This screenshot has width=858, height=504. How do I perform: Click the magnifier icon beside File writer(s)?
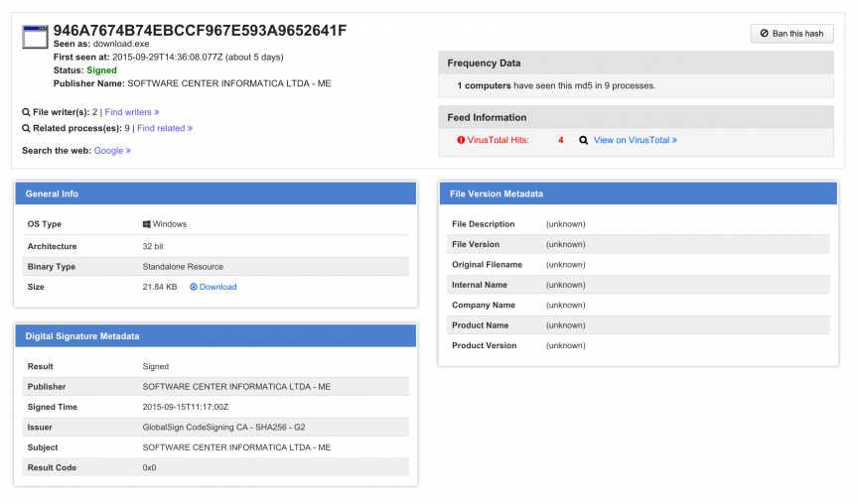coord(26,112)
